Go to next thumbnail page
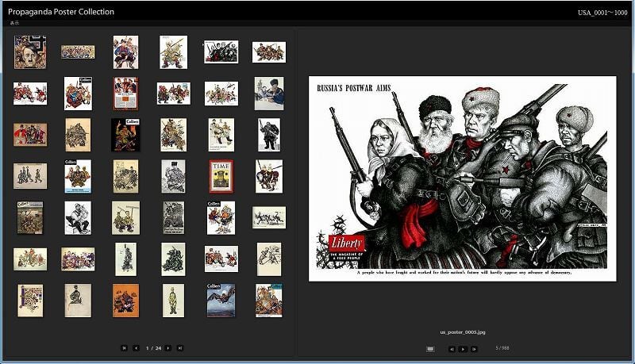635x364 pixels. point(168,348)
